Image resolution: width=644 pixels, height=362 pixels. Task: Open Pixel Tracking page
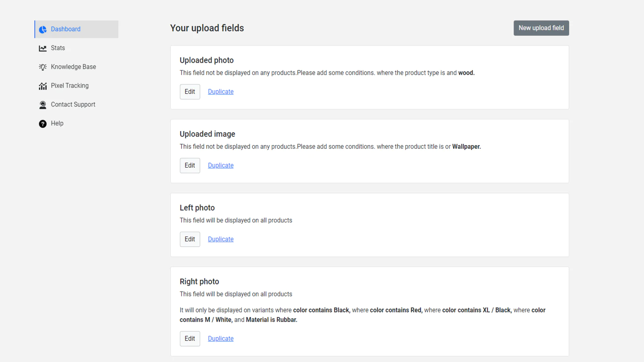70,86
